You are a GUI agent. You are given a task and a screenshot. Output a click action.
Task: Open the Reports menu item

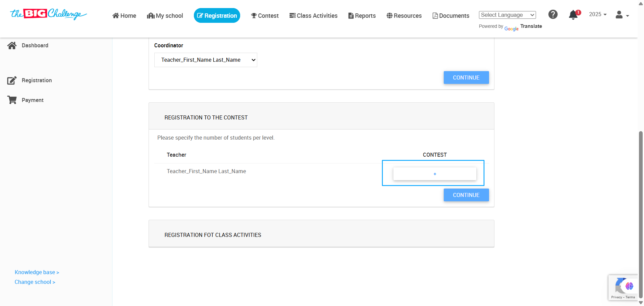pyautogui.click(x=362, y=15)
